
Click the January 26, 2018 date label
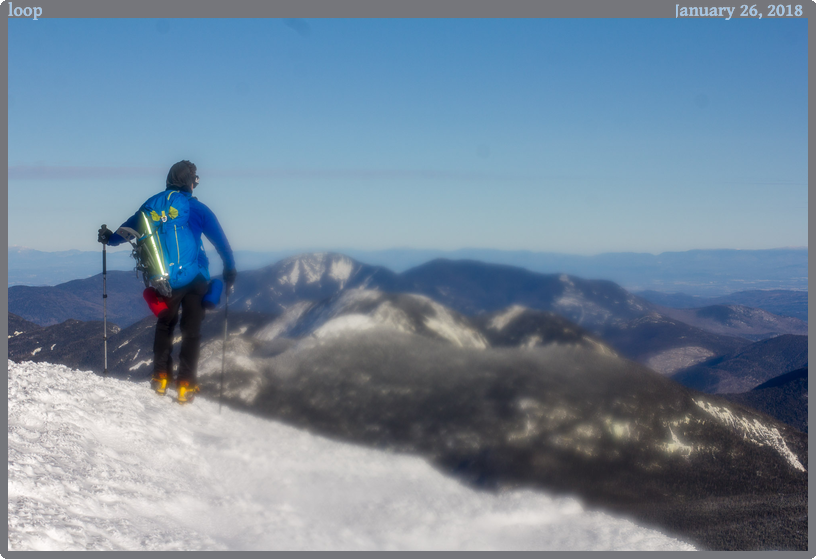point(738,10)
